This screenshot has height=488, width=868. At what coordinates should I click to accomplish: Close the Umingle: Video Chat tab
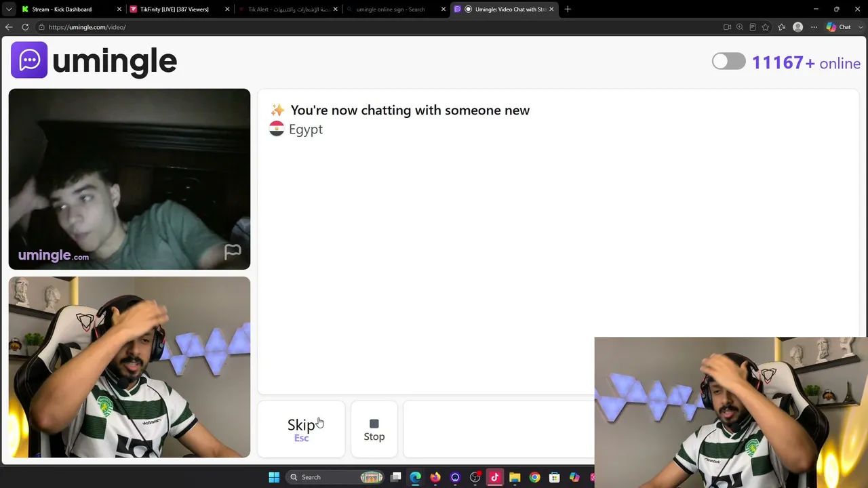click(551, 9)
